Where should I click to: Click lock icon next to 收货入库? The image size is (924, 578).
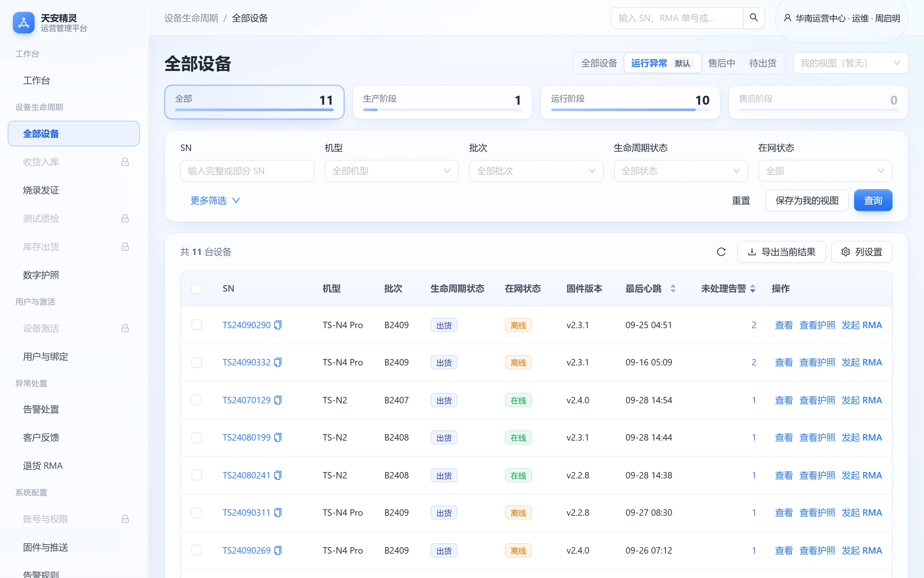(125, 162)
